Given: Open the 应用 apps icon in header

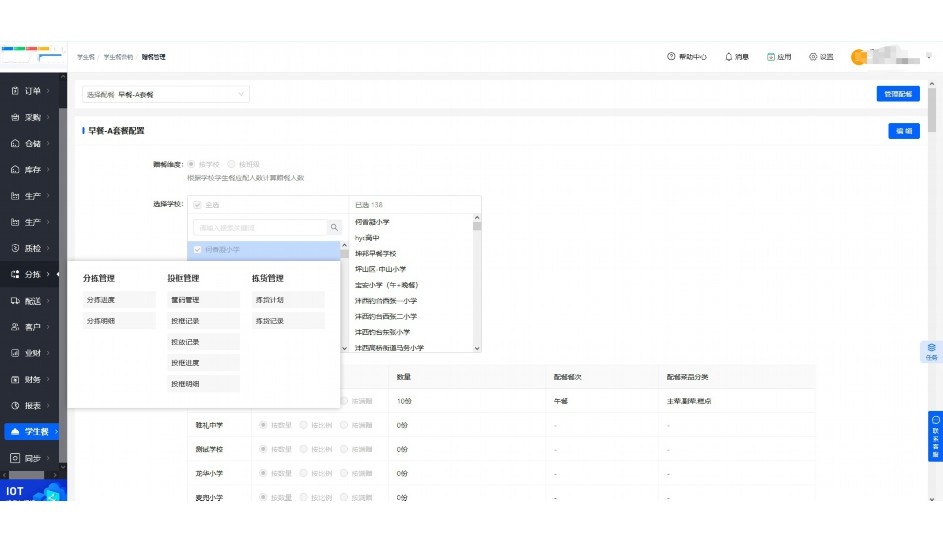Looking at the screenshot, I should pyautogui.click(x=771, y=57).
